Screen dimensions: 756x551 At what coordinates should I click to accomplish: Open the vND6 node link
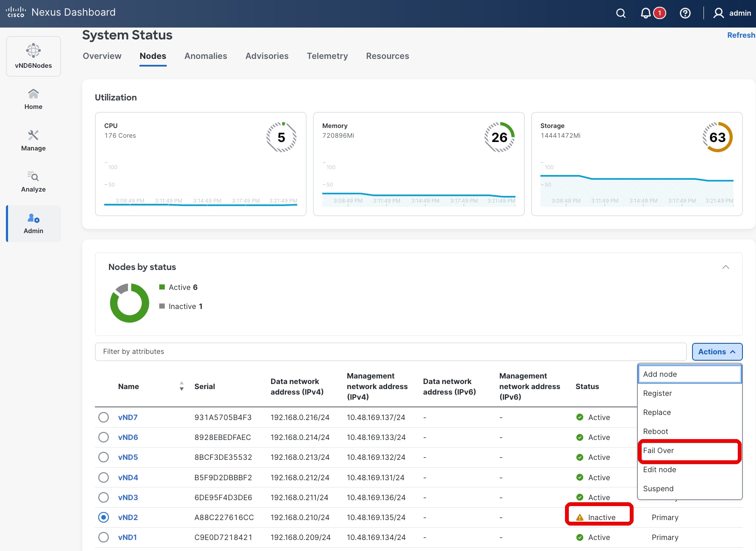[x=128, y=437]
